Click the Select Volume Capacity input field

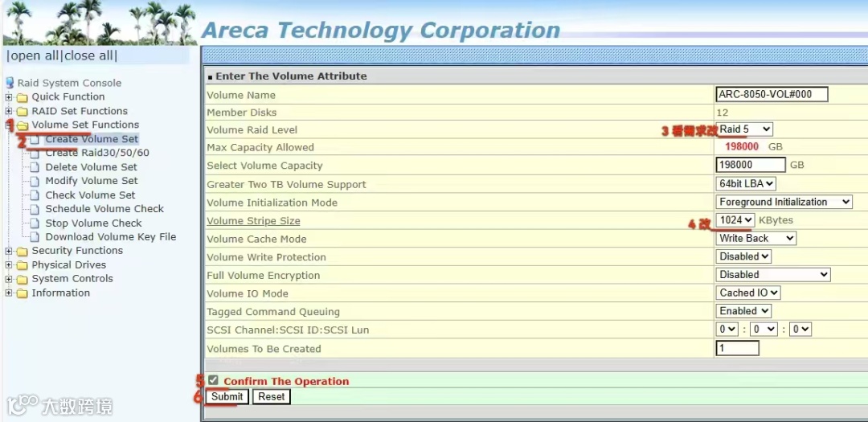751,165
